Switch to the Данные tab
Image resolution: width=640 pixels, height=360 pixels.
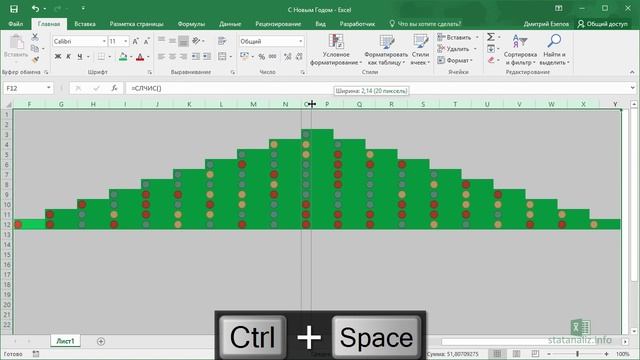pyautogui.click(x=230, y=24)
